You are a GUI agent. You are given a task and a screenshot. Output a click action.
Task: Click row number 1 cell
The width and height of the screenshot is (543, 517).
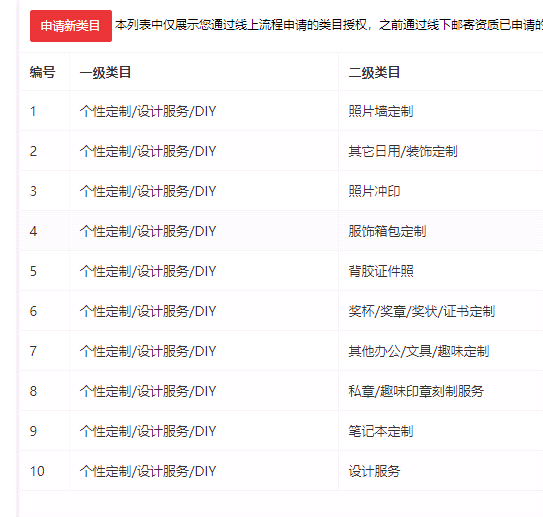[x=33, y=111]
